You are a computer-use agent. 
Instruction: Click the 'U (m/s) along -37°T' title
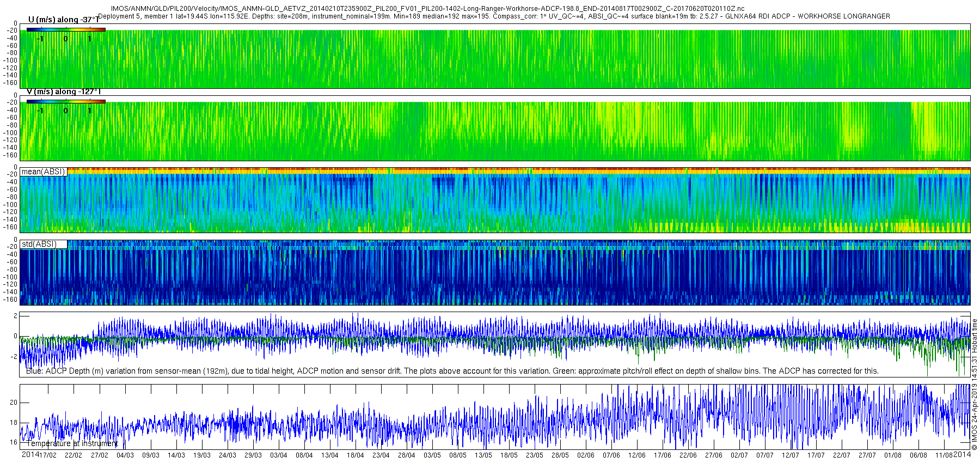[64, 20]
